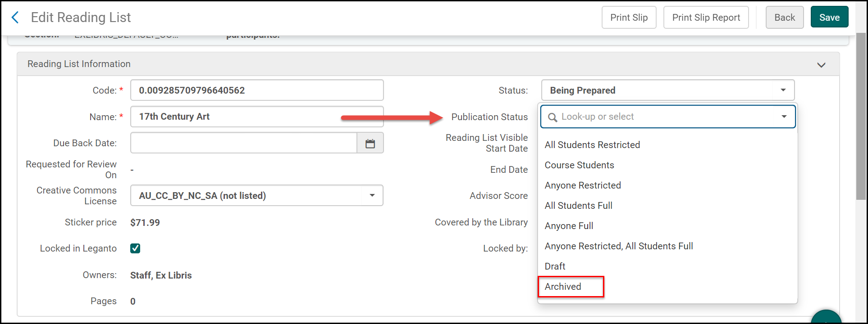This screenshot has height=324, width=868.
Task: Pick All Students Full option
Action: click(578, 206)
